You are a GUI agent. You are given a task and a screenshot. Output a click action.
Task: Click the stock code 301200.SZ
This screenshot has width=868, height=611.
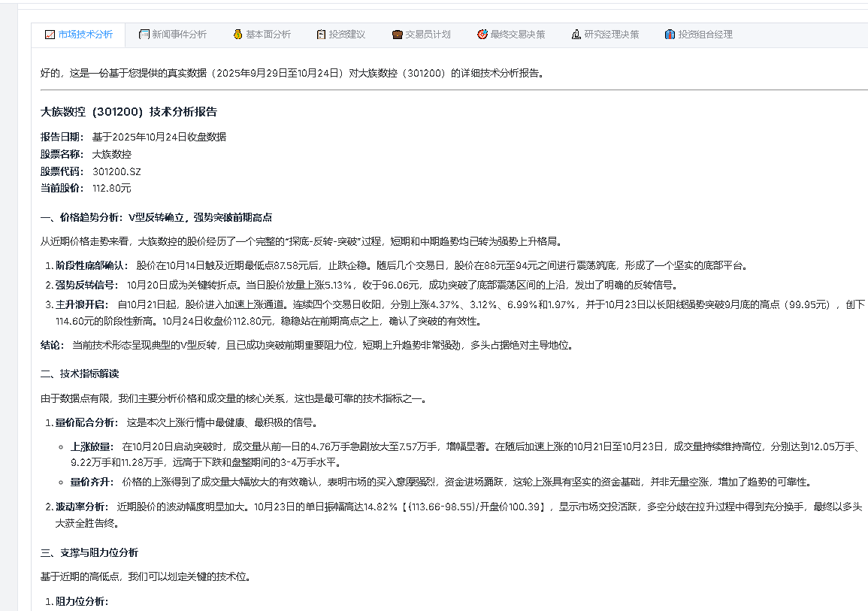[x=116, y=171]
